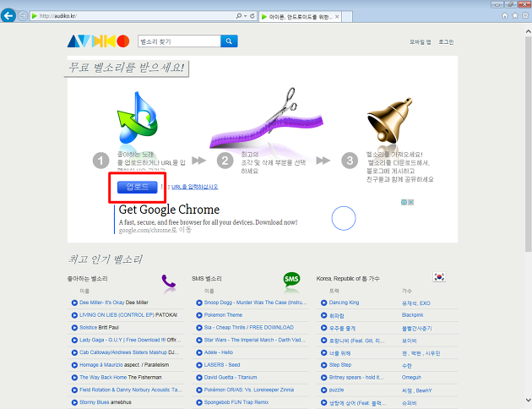Click the blue search magnifier button

pyautogui.click(x=229, y=41)
